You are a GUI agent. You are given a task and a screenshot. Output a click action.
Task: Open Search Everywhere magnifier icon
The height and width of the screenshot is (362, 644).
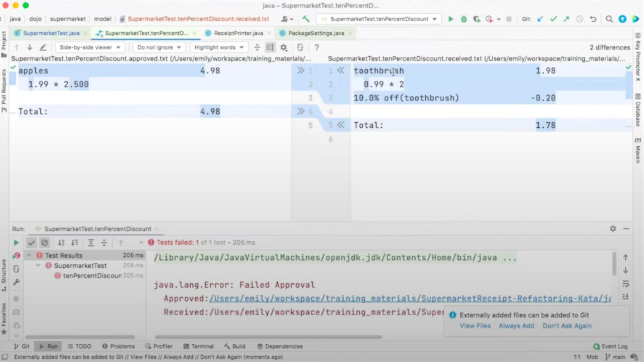pyautogui.click(x=609, y=19)
